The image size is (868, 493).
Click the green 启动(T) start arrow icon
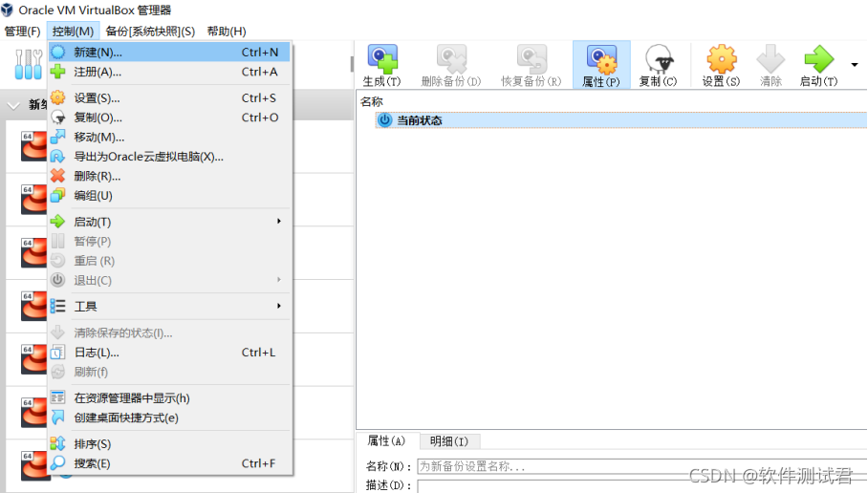[x=818, y=58]
